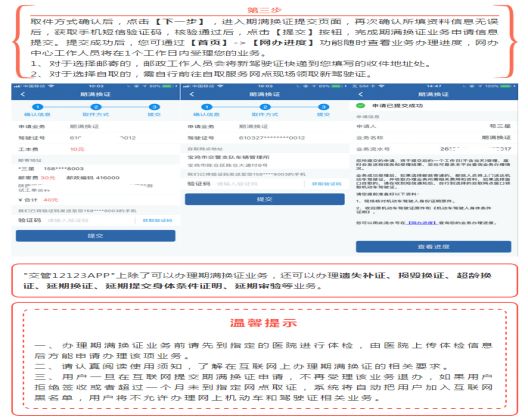This screenshot has height=419, width=528.
Task: Click step 1 circle 确认信息 on the mailing screen
Action: pyautogui.click(x=38, y=107)
